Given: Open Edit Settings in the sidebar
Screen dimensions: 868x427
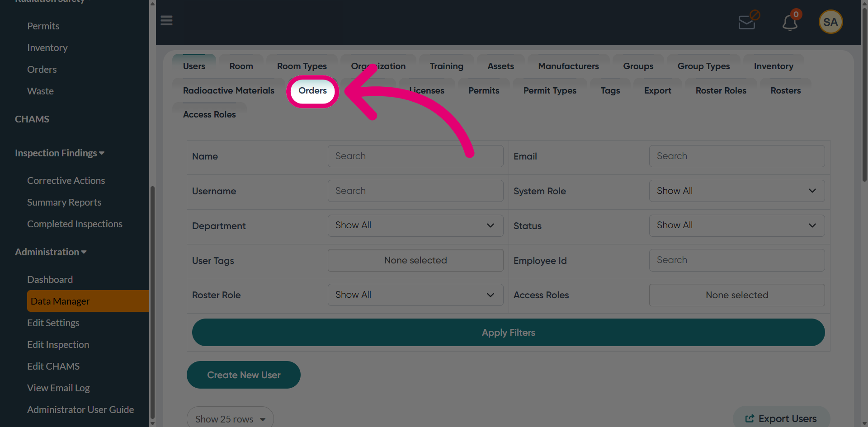Looking at the screenshot, I should pos(53,323).
